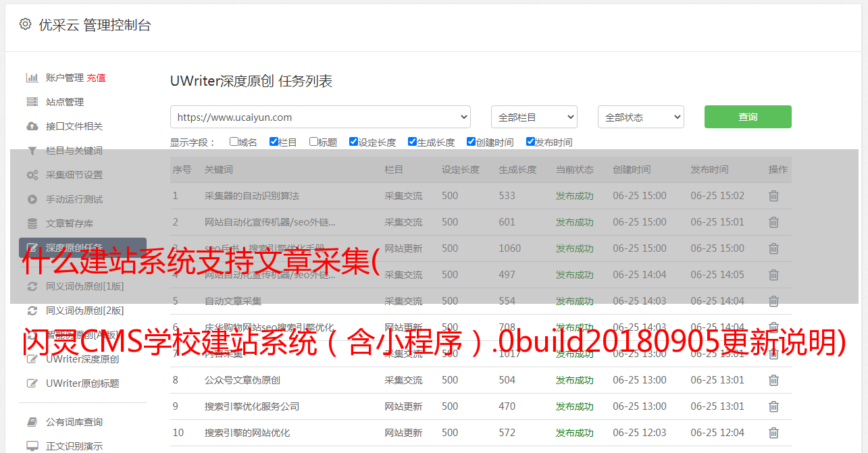
Task: Click the 账户管理 bar chart icon
Action: click(x=32, y=78)
